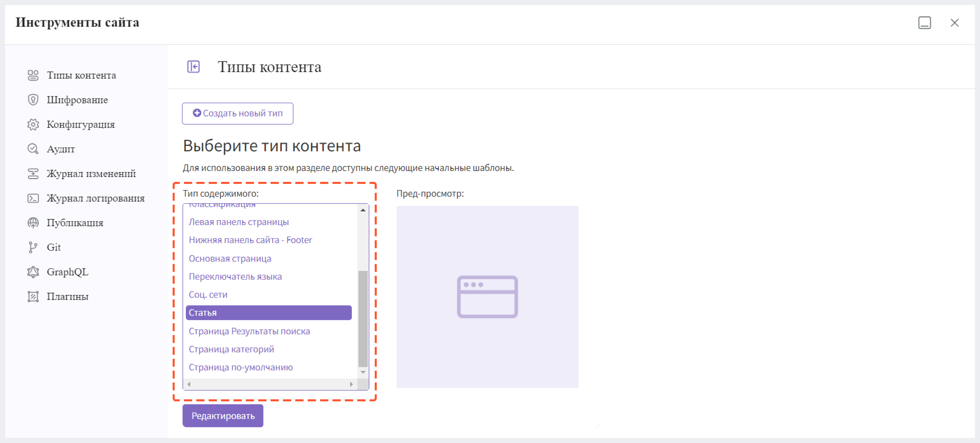This screenshot has width=980, height=443.
Task: Click the plus icon in Создать новый тип
Action: (197, 113)
